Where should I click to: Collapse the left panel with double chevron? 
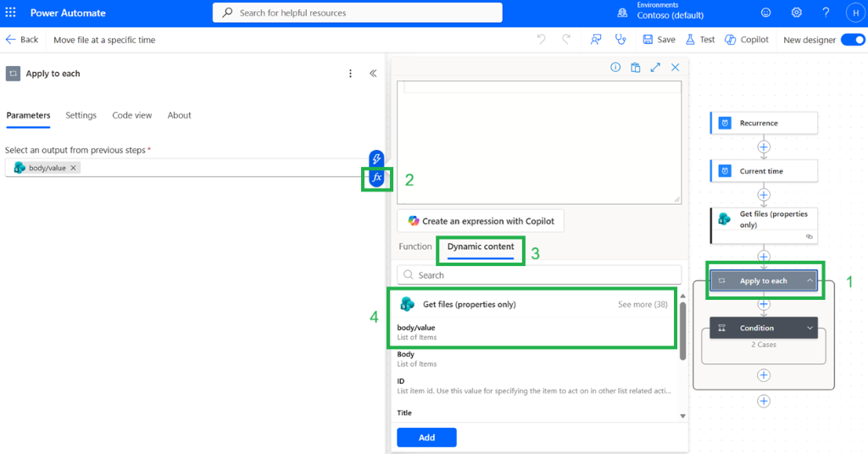(373, 74)
